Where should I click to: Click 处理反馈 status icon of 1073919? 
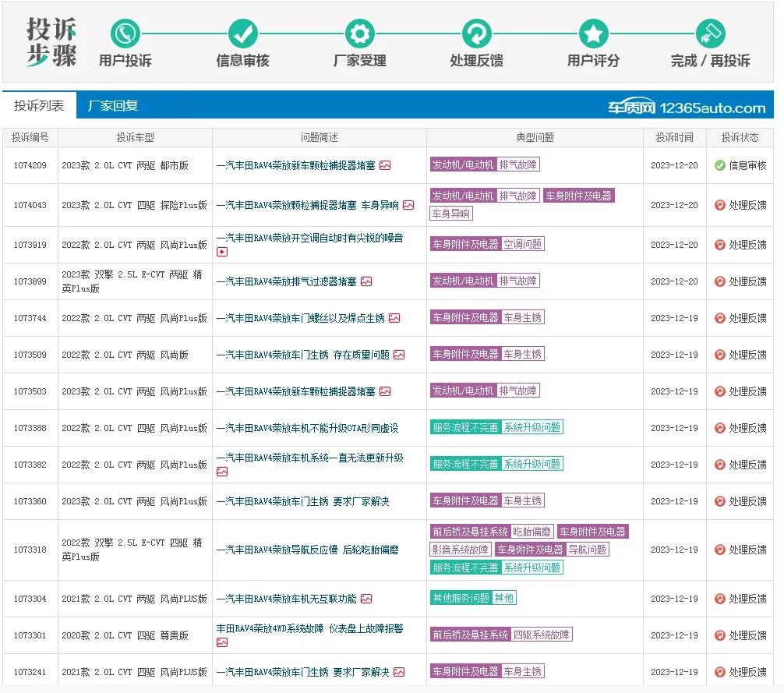coord(719,245)
